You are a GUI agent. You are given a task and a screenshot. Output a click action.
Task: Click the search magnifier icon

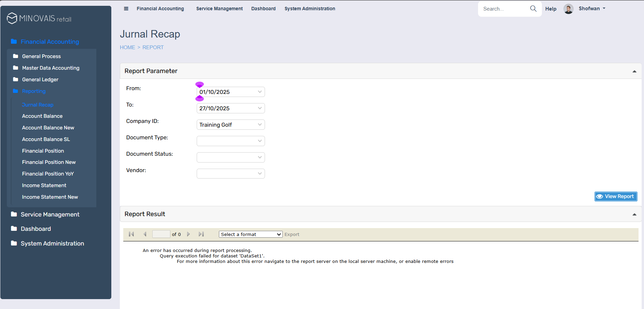[533, 9]
